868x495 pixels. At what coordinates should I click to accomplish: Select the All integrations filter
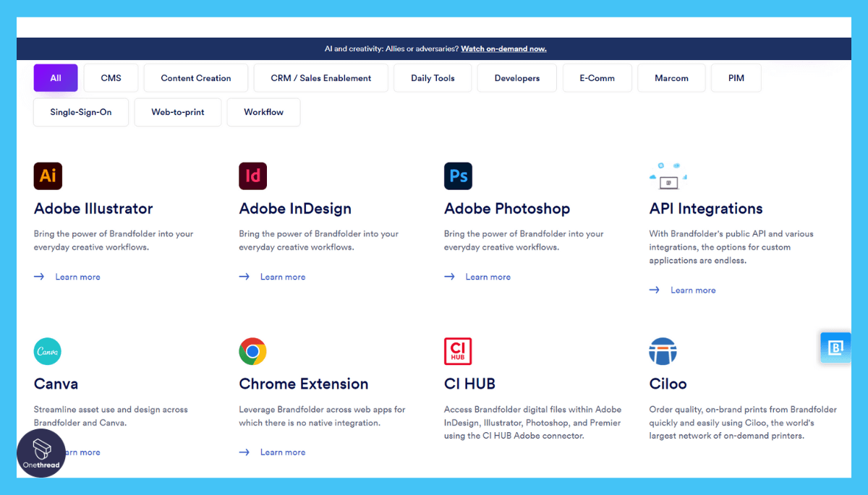[55, 77]
